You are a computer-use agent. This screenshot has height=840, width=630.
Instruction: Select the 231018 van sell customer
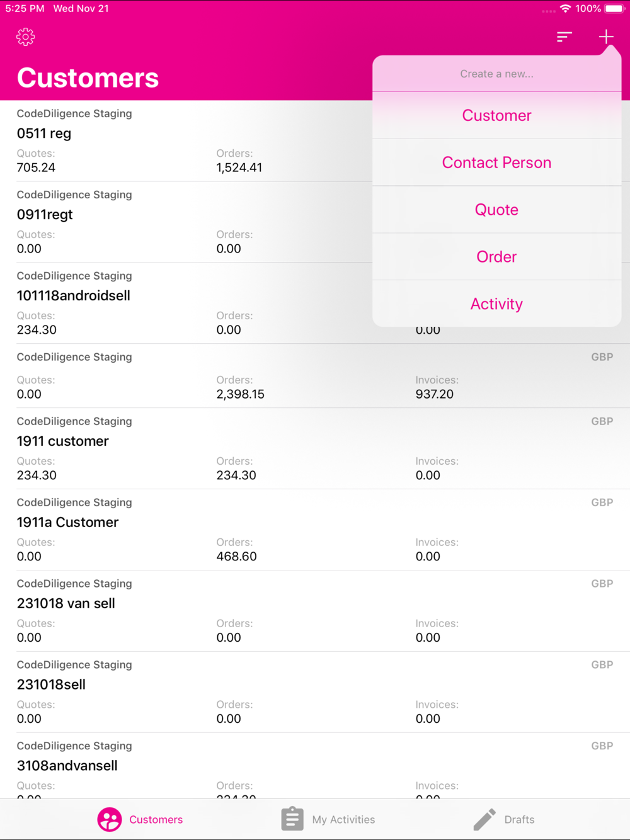[315, 611]
